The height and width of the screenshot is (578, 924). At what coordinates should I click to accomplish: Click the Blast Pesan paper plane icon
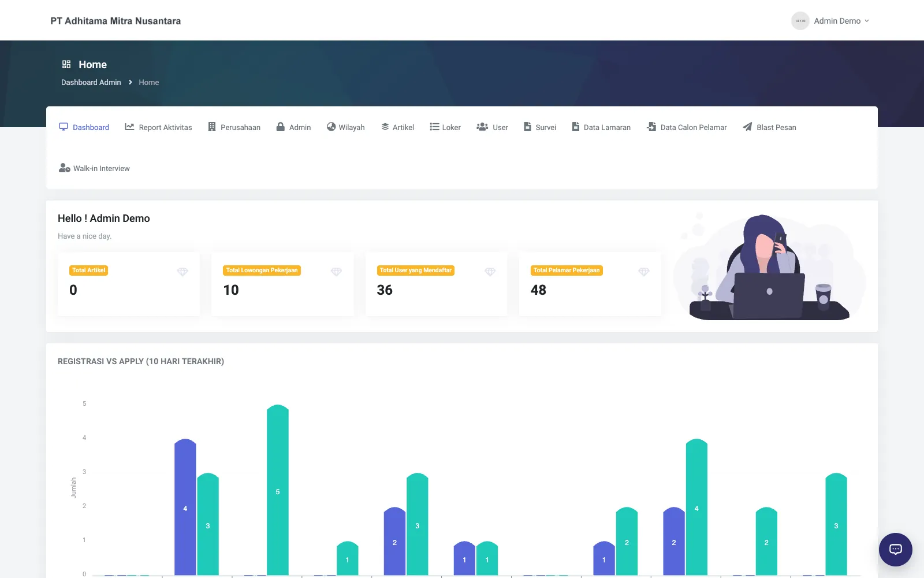pyautogui.click(x=747, y=127)
